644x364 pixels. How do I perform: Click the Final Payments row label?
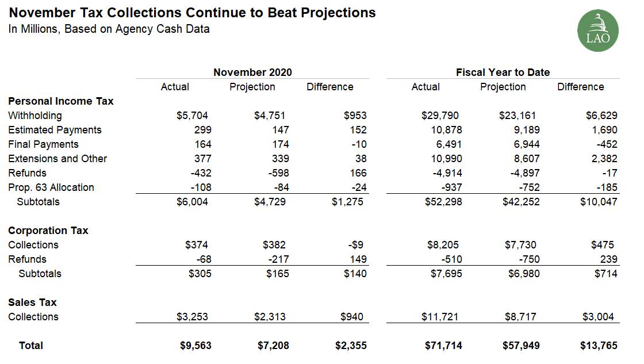43,144
